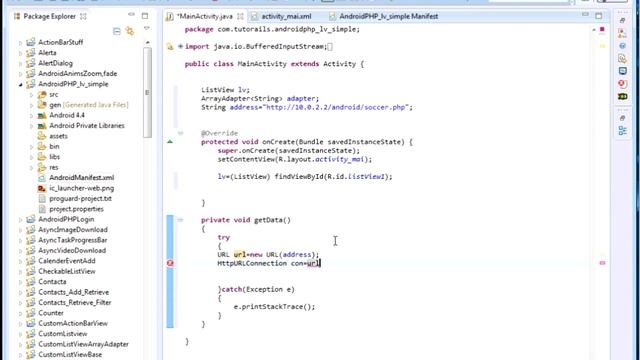Jump to red error marker in overview ruler
Viewport: 640px width, 360px height.
[x=602, y=263]
